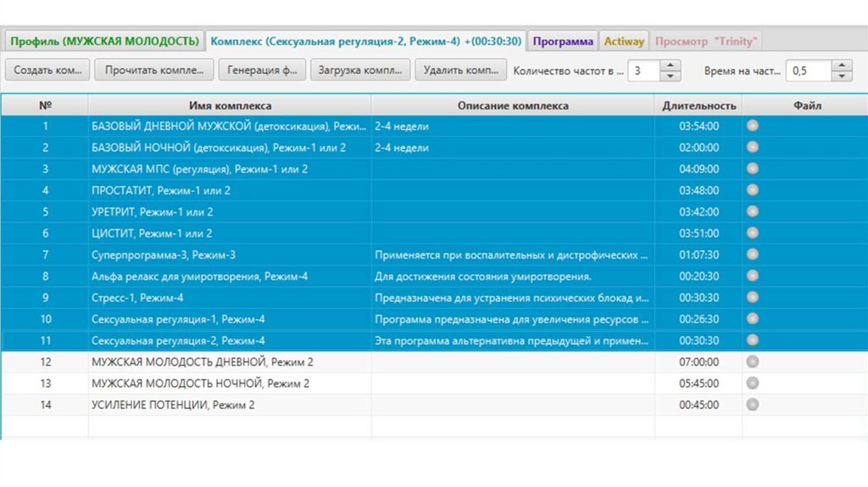Decrease the Время на част... value

[x=842, y=76]
